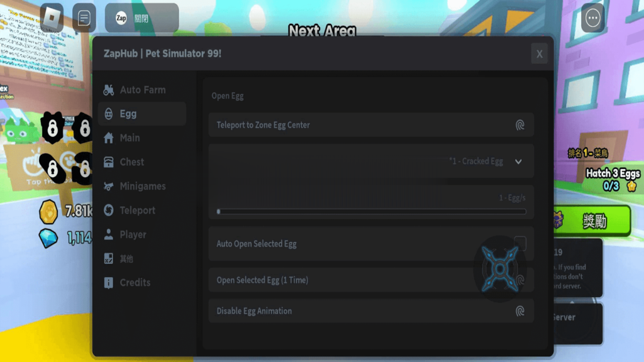Click the Minigames sidebar icon
Viewport: 644px width, 362px height.
pos(109,186)
